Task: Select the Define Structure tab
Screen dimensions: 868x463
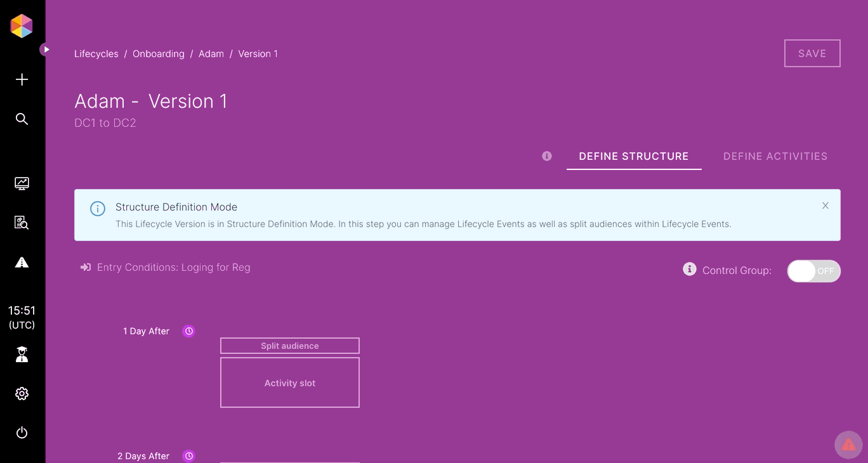Action: point(633,157)
